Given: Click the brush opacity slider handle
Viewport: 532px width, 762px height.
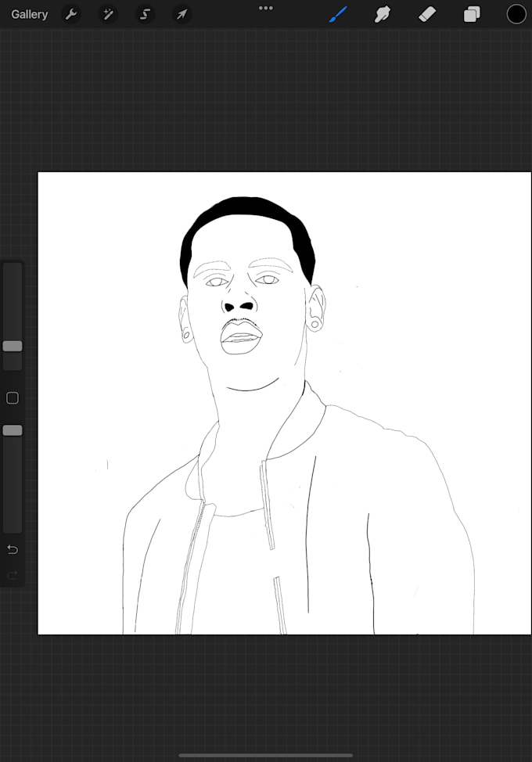Looking at the screenshot, I should [x=13, y=430].
